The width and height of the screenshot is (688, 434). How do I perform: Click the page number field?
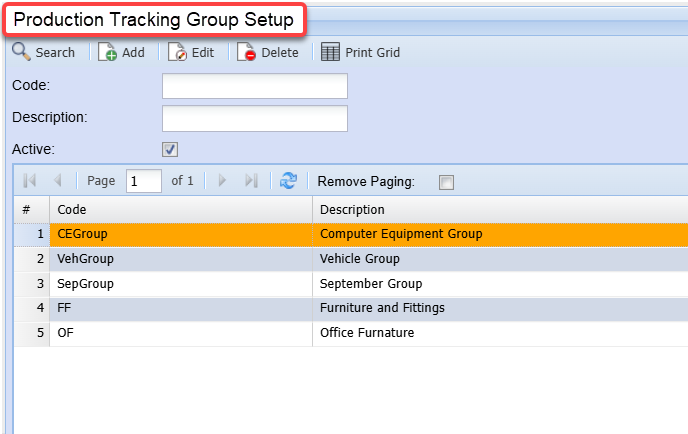pyautogui.click(x=144, y=181)
